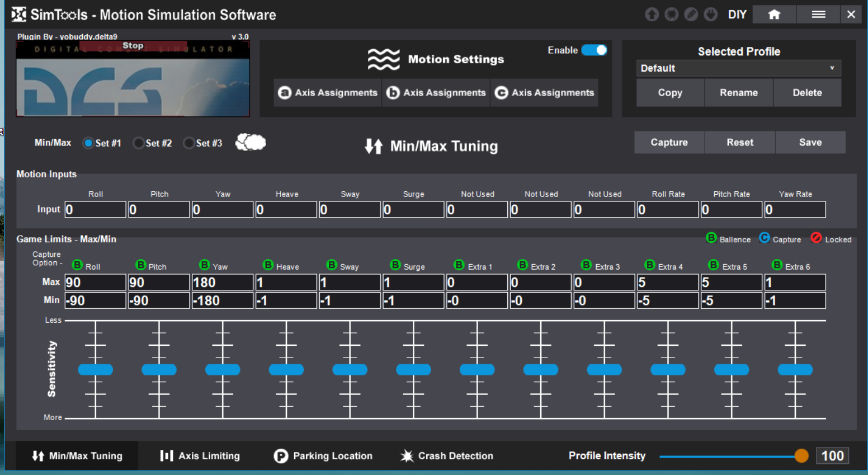Click the SimTools logo icon
Screen dimensions: 868x475
(x=18, y=14)
